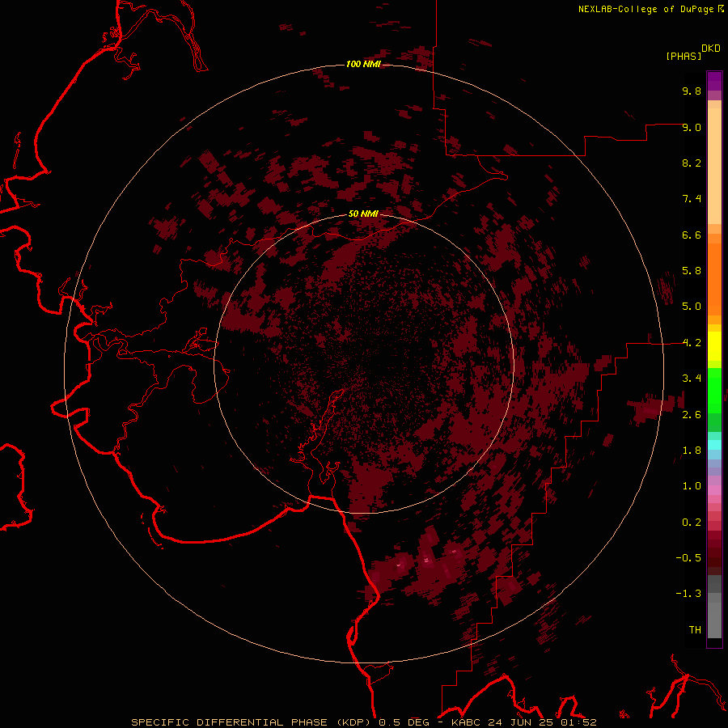Click the 8.2 legend value
The image size is (728, 728).
[x=692, y=163]
